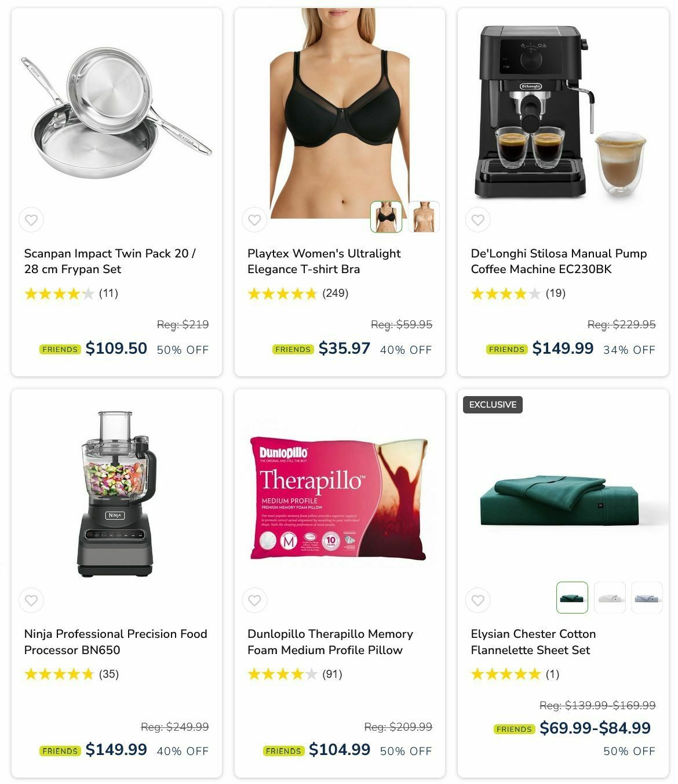Heart the Ninja Food Processor BN650
678x784 pixels.
pyautogui.click(x=31, y=600)
